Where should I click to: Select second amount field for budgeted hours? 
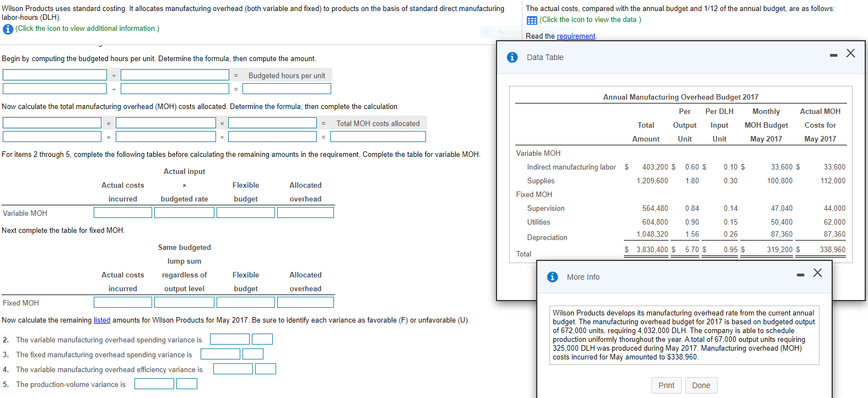pos(175,89)
